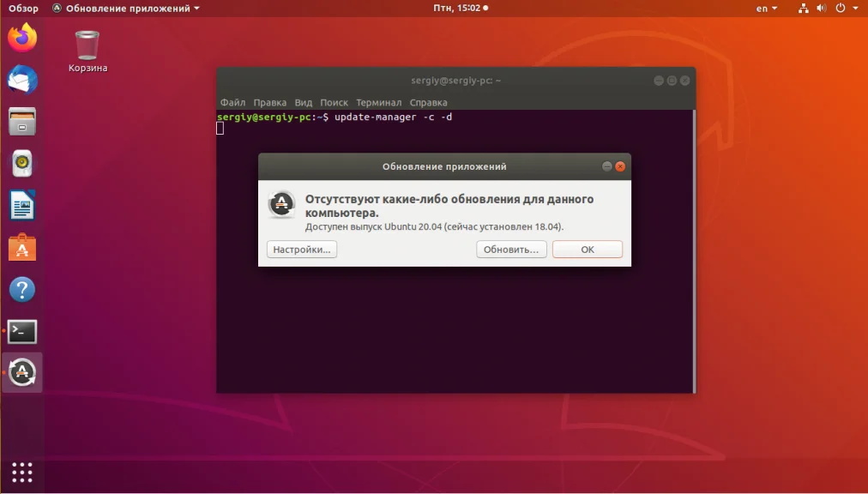Open the Файл terminal menu

pos(232,102)
